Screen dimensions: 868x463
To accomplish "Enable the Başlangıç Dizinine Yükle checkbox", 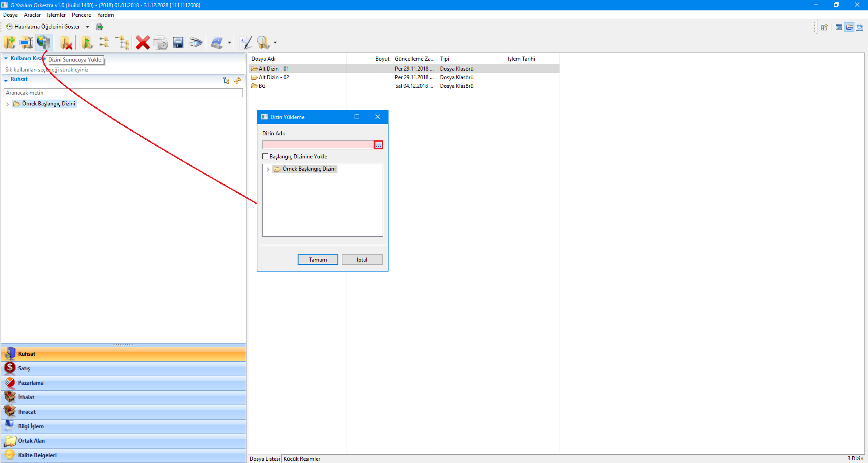I will point(266,157).
